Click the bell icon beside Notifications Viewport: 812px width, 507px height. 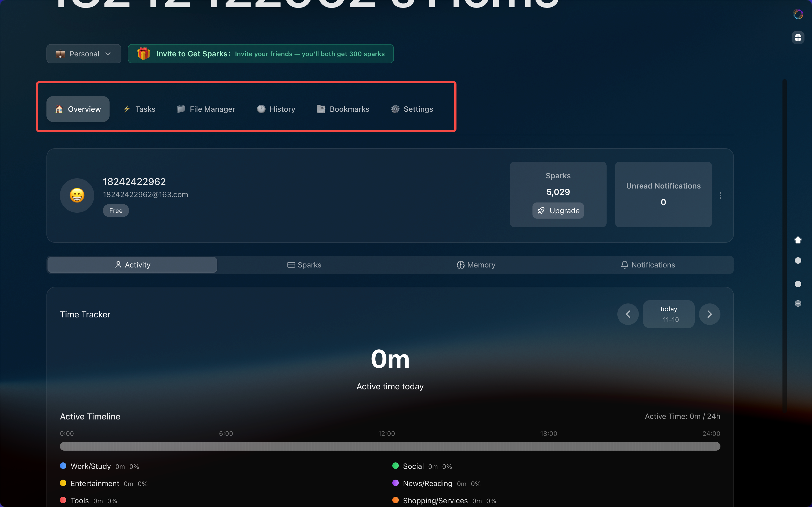coord(625,265)
